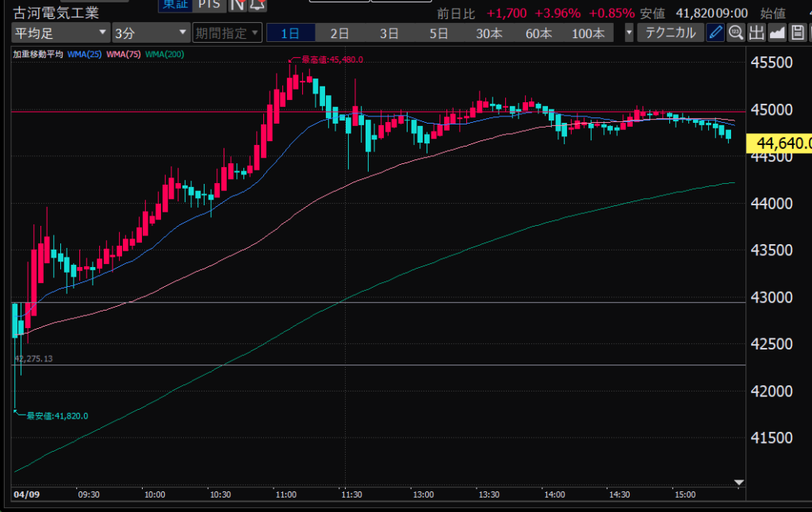812x512 pixels.
Task: Select the 60本 bar count tab
Action: (x=538, y=33)
